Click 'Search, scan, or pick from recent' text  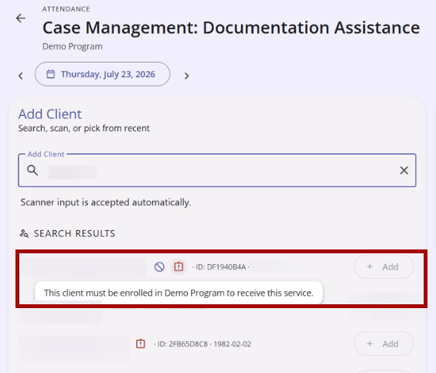(84, 128)
